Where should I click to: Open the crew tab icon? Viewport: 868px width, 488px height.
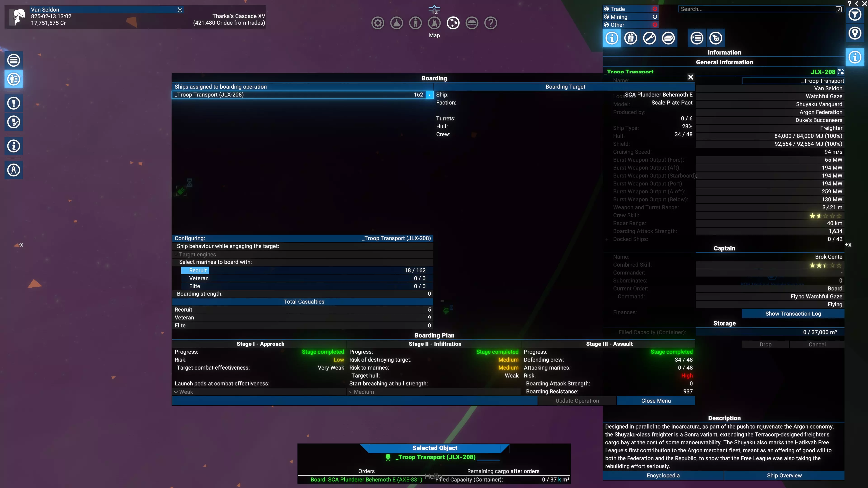pyautogui.click(x=630, y=38)
